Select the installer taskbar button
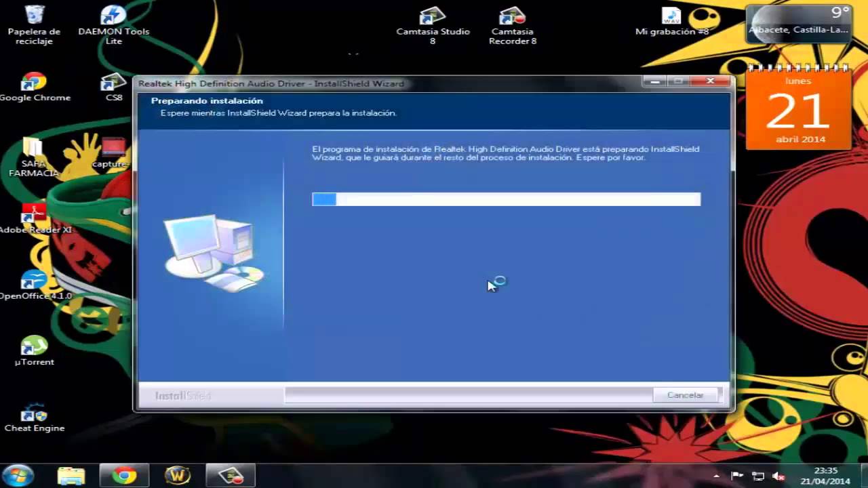 tap(231, 476)
